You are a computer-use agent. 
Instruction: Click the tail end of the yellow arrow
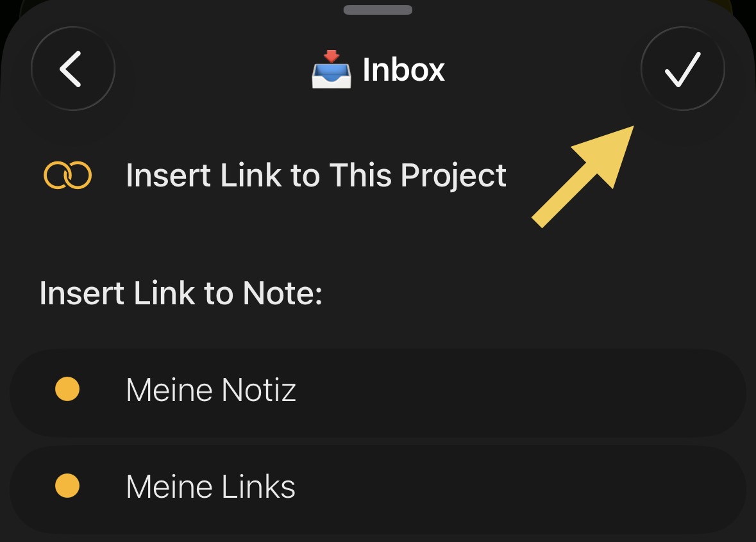click(542, 218)
